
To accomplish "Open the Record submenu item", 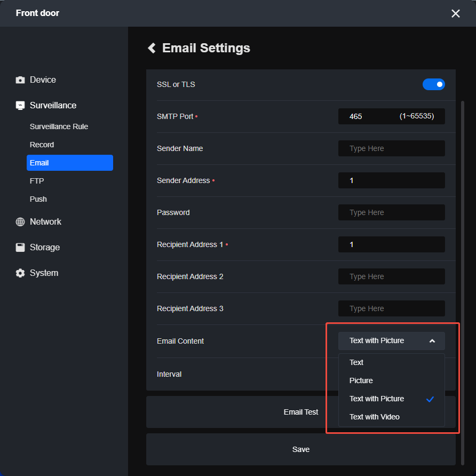I will 42,145.
